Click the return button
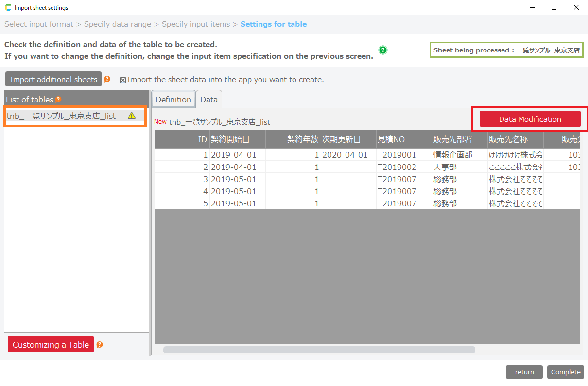This screenshot has width=588, height=386. (524, 372)
